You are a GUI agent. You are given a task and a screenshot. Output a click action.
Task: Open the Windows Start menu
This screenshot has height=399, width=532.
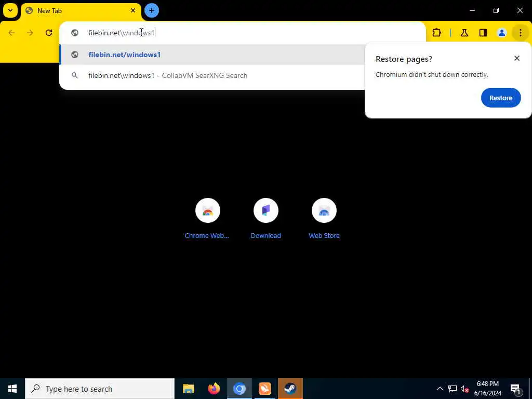12,389
